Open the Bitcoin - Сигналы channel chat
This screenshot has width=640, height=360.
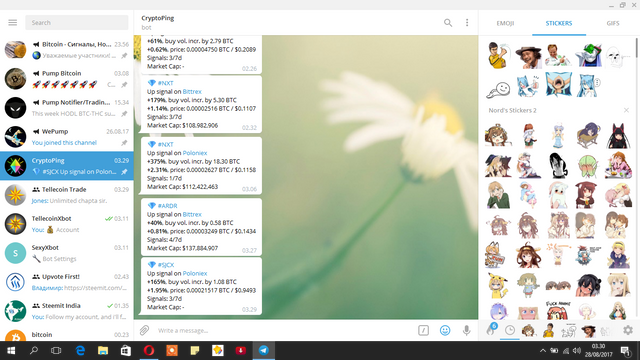point(67,49)
